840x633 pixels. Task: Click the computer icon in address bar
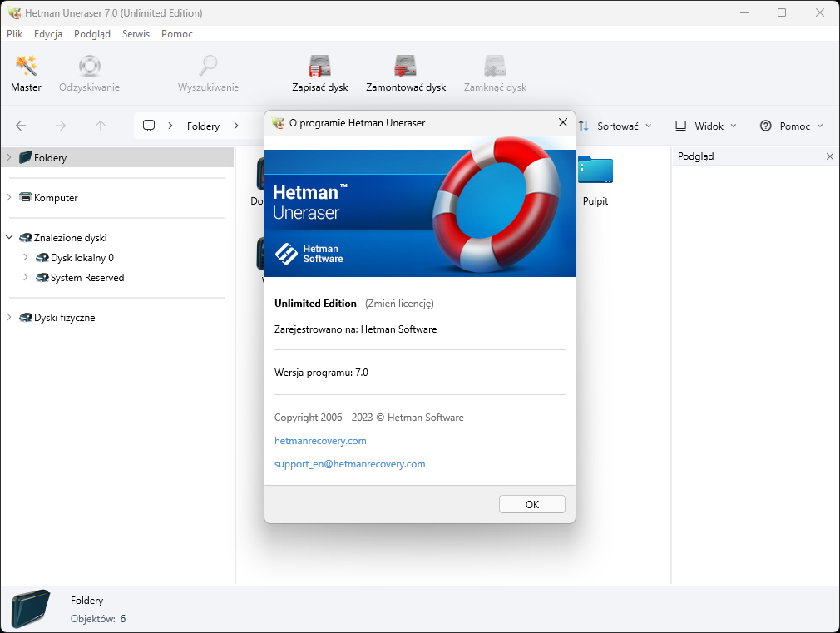pos(149,126)
